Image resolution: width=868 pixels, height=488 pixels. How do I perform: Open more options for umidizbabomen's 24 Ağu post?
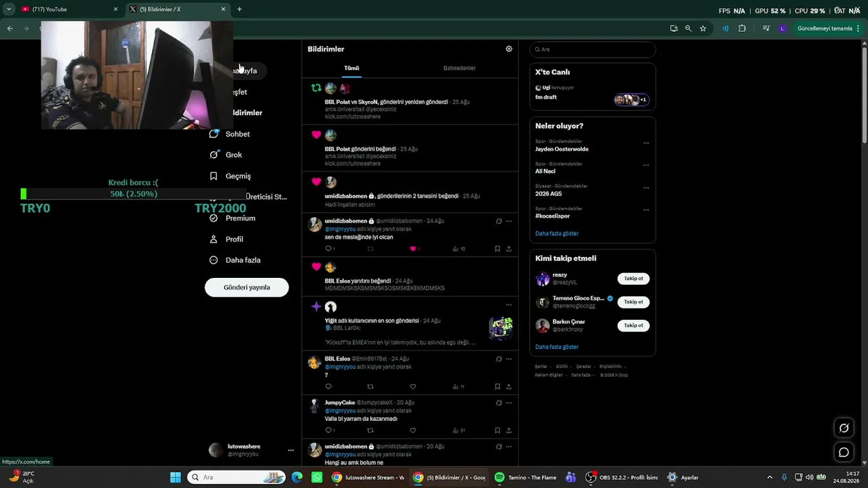coord(509,221)
